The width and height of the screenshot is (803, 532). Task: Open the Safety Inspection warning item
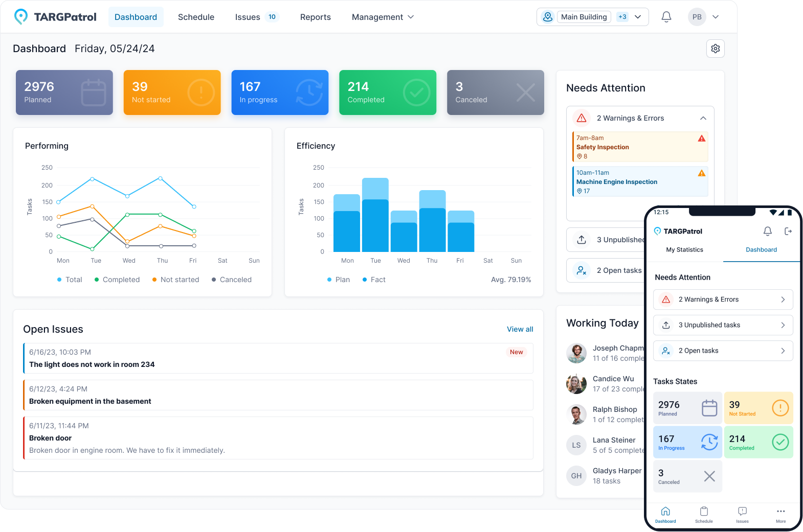point(640,147)
